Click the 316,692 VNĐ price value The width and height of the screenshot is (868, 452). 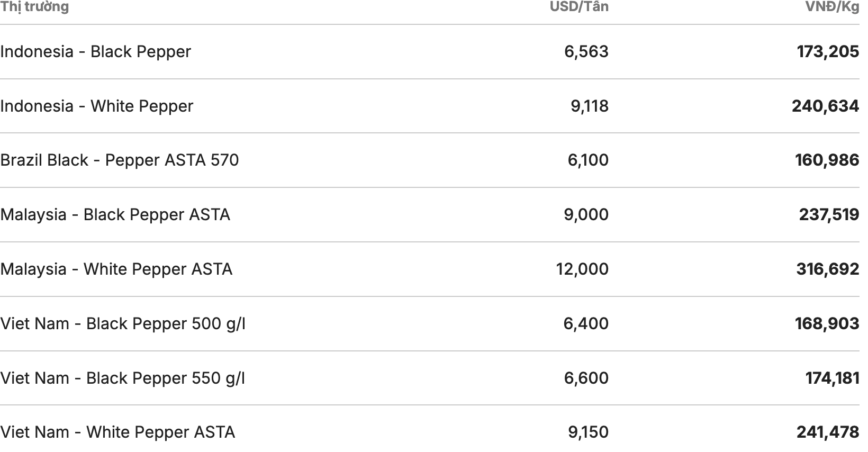(828, 269)
